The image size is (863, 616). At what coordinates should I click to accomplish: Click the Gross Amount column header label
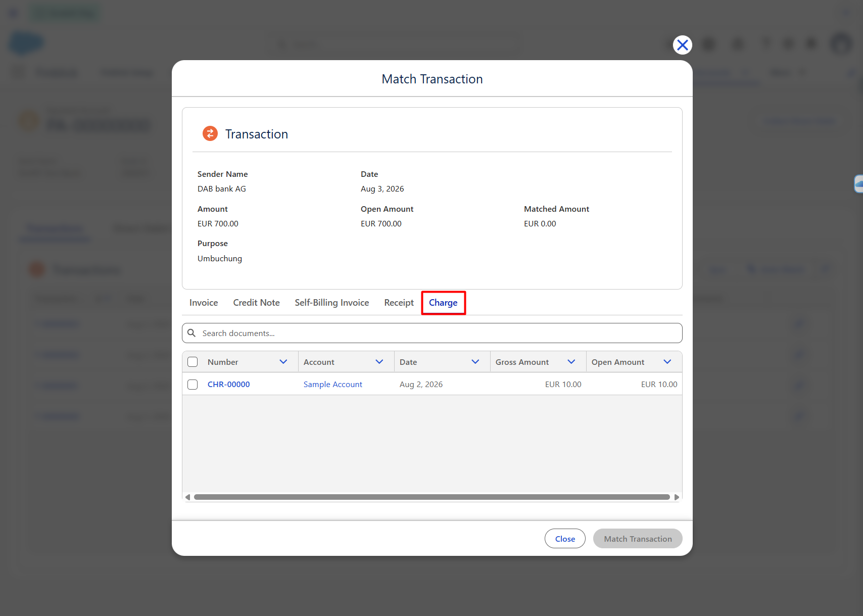522,362
